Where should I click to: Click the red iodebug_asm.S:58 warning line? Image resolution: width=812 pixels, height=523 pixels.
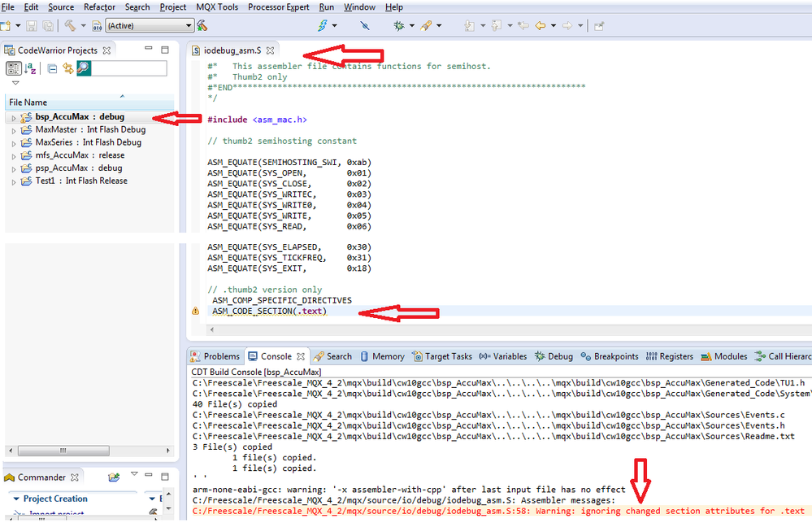tap(498, 511)
